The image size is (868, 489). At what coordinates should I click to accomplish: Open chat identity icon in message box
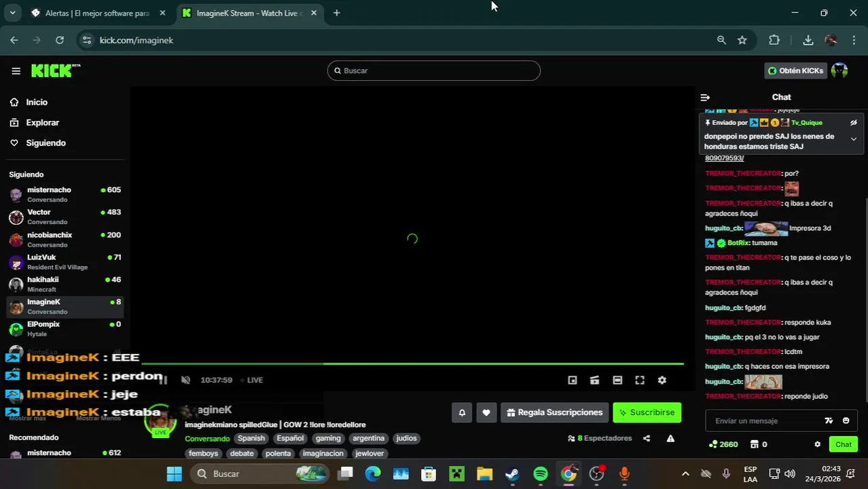[x=829, y=421]
